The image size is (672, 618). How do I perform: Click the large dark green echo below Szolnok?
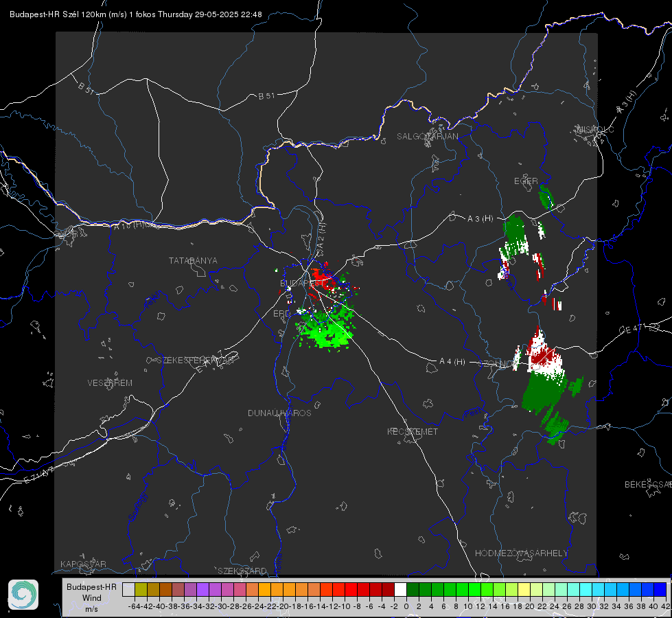pos(544,392)
